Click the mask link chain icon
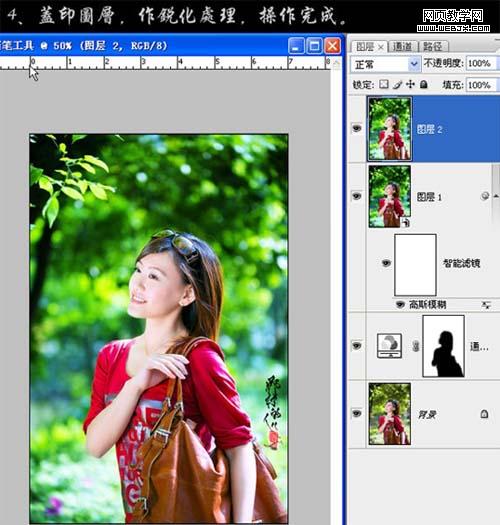This screenshot has width=500, height=525. coord(416,346)
